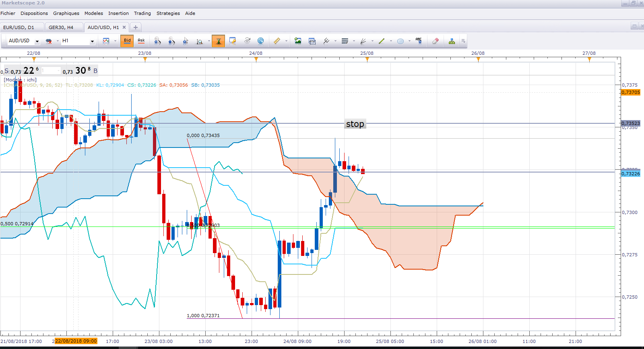Click the zoom in magnifier icon

(157, 41)
